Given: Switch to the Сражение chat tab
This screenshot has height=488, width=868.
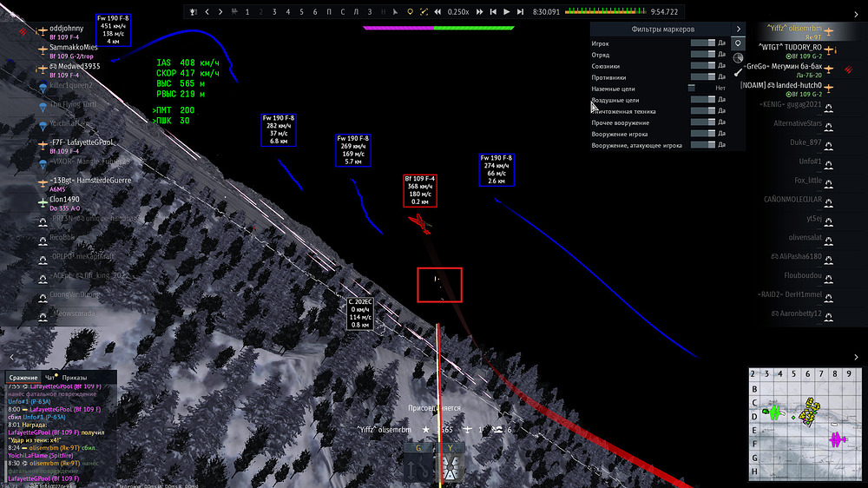Looking at the screenshot, I should 23,378.
